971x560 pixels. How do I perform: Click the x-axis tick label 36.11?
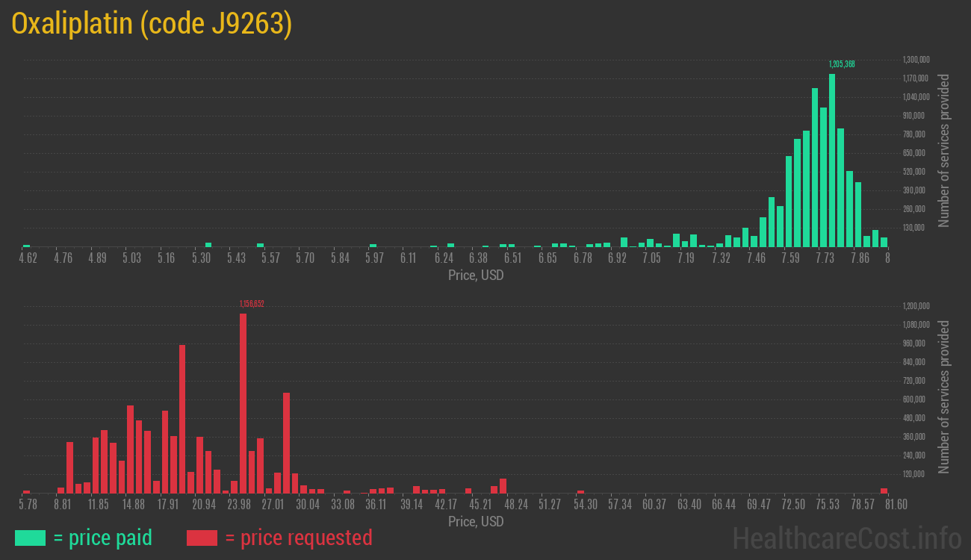[x=376, y=505]
